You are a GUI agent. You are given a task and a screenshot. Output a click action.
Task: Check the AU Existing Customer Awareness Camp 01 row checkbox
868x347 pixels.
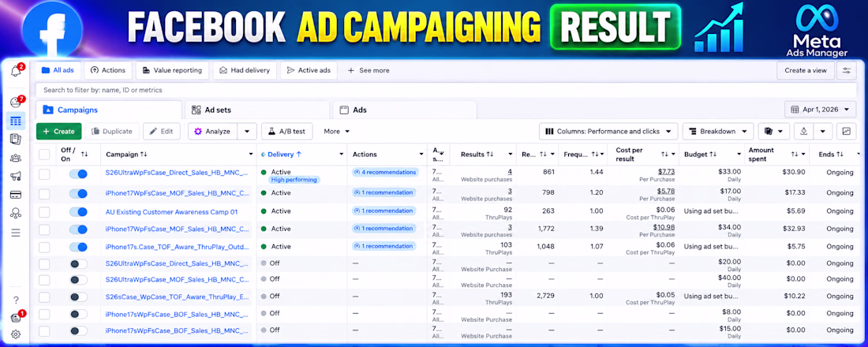[44, 211]
